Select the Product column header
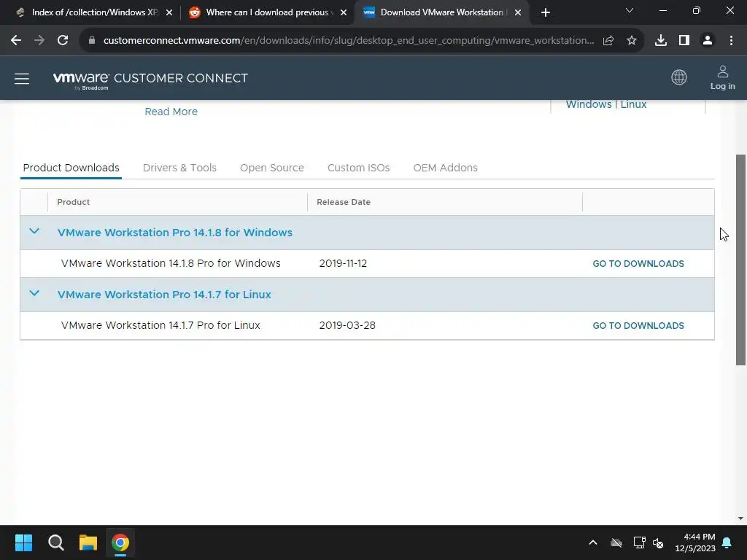 point(74,202)
